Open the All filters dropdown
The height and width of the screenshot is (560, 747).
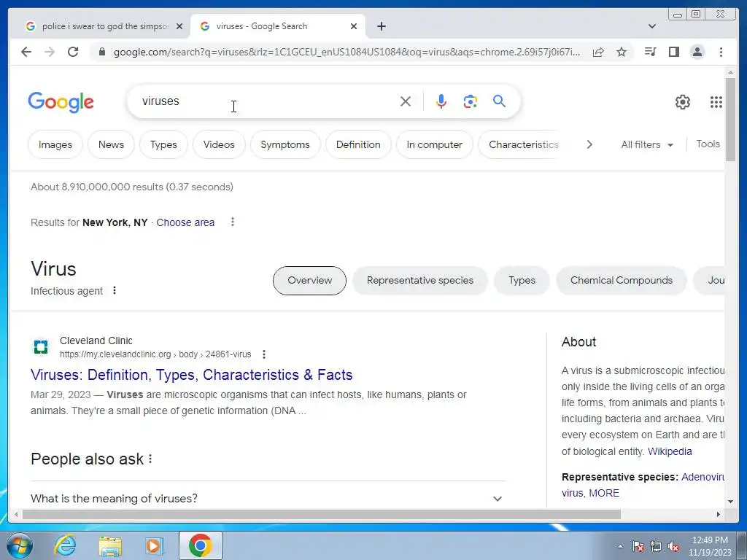[647, 144]
